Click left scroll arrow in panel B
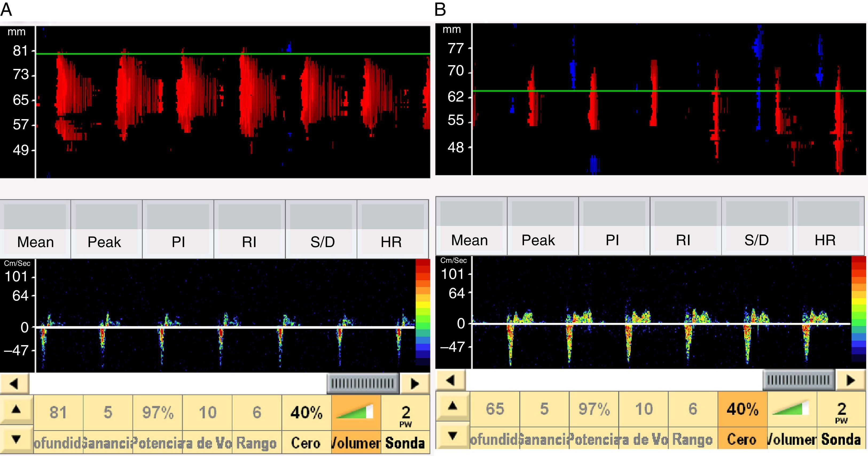The height and width of the screenshot is (456, 868). pos(451,380)
